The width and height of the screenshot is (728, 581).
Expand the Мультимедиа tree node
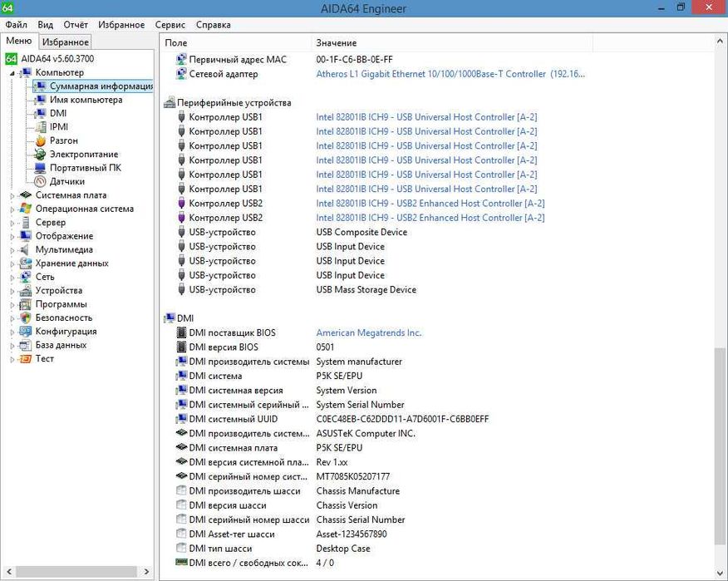(x=12, y=250)
